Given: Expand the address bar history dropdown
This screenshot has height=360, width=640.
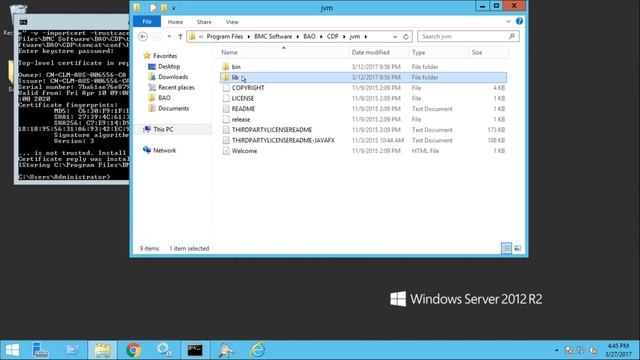Looking at the screenshot, I should [395, 37].
